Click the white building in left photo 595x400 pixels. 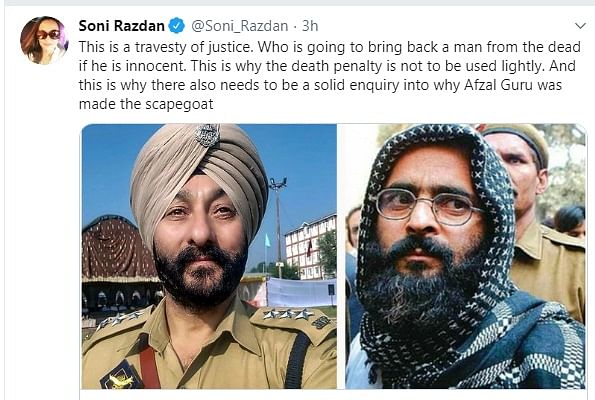tap(310, 247)
